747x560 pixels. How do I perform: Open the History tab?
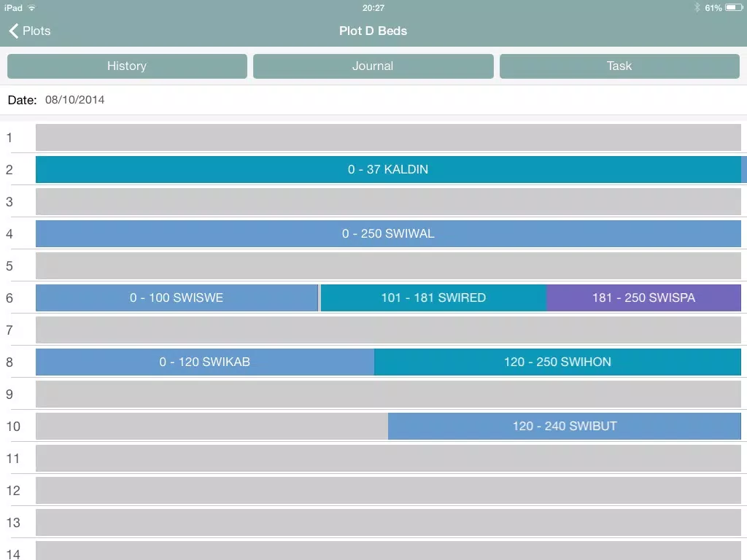[x=127, y=66]
